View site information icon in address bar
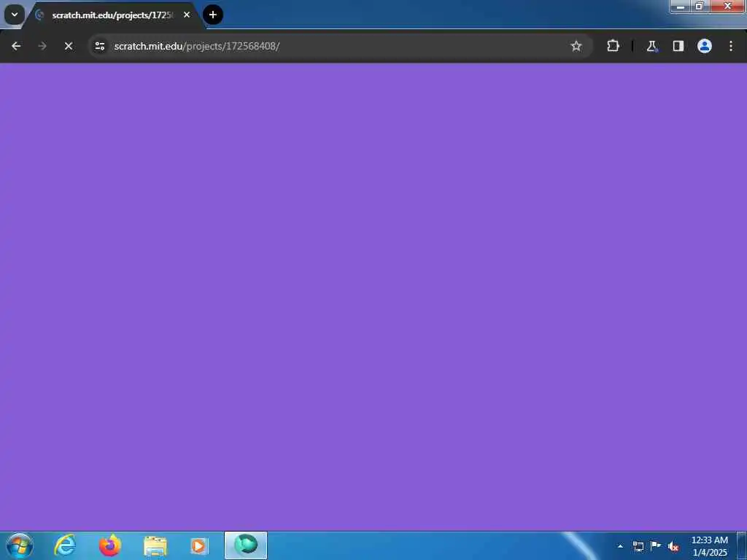This screenshot has width=747, height=560. 99,46
